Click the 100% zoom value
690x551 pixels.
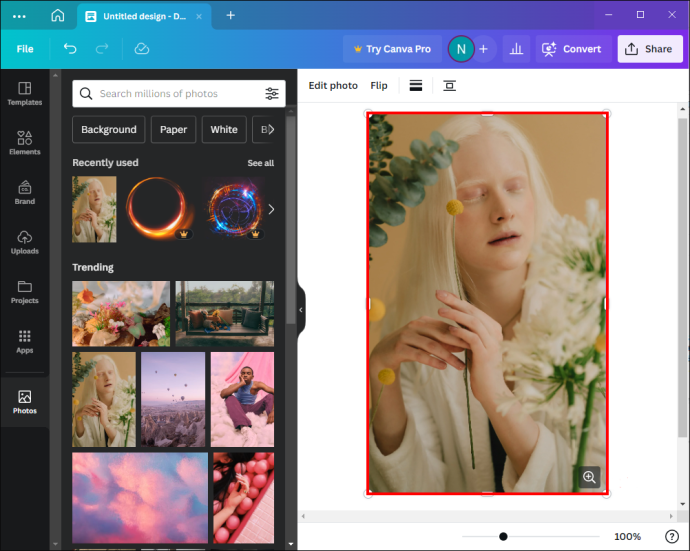pos(628,536)
